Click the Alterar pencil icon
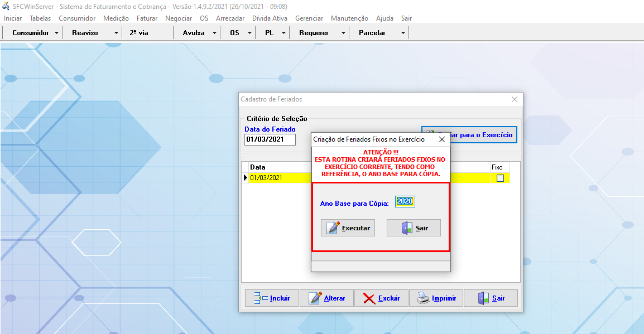644x334 pixels. pyautogui.click(x=315, y=298)
